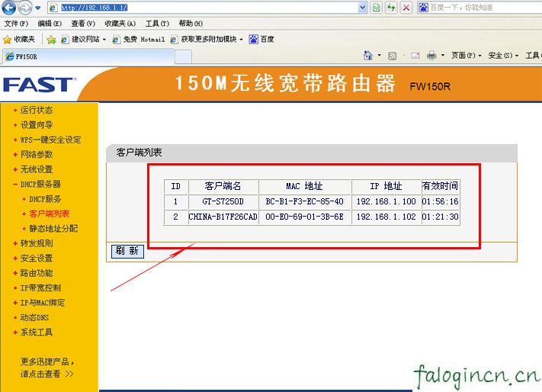Click lease time 01:56:16

point(440,201)
